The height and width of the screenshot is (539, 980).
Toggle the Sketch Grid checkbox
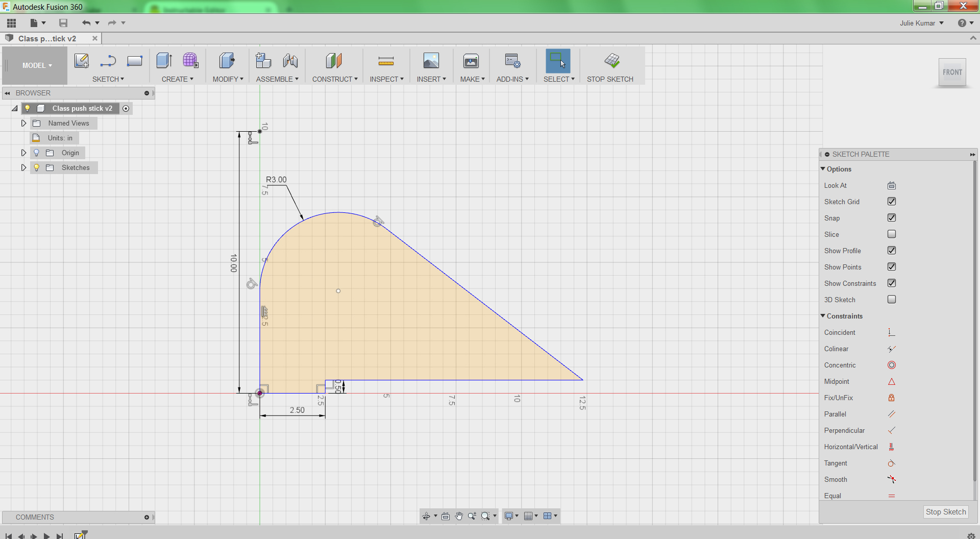click(x=892, y=202)
